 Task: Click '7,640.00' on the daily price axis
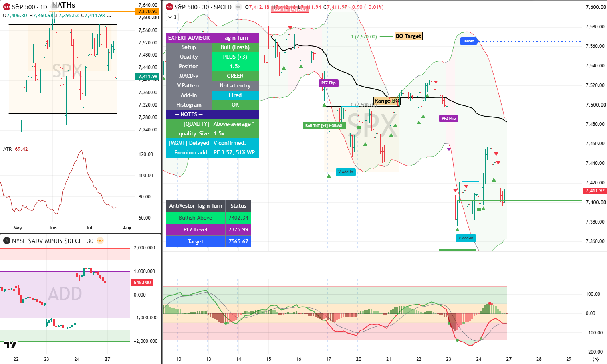tap(148, 5)
